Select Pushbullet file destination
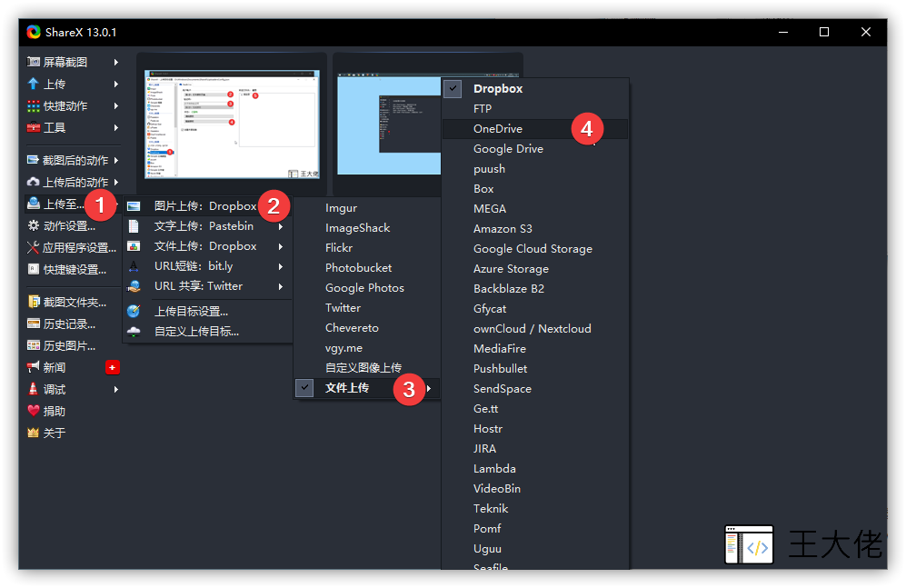The width and height of the screenshot is (906, 588). tap(535, 368)
